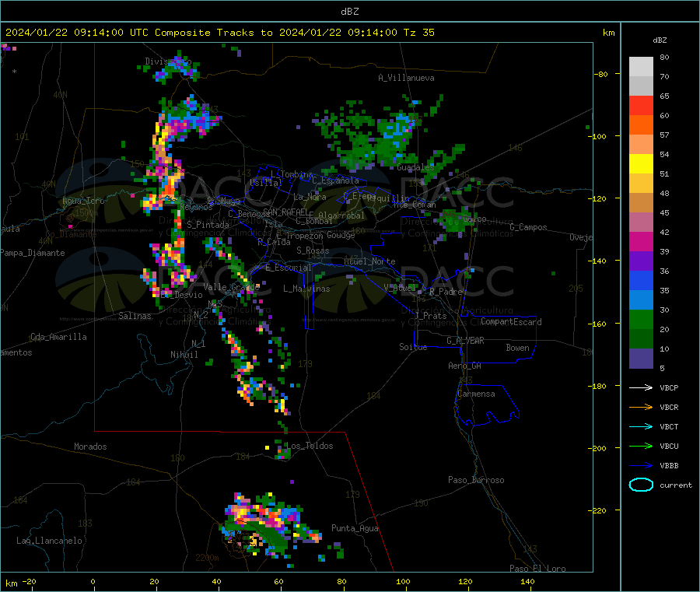Click the Carmensa map label
The image size is (700, 592).
pyautogui.click(x=476, y=394)
